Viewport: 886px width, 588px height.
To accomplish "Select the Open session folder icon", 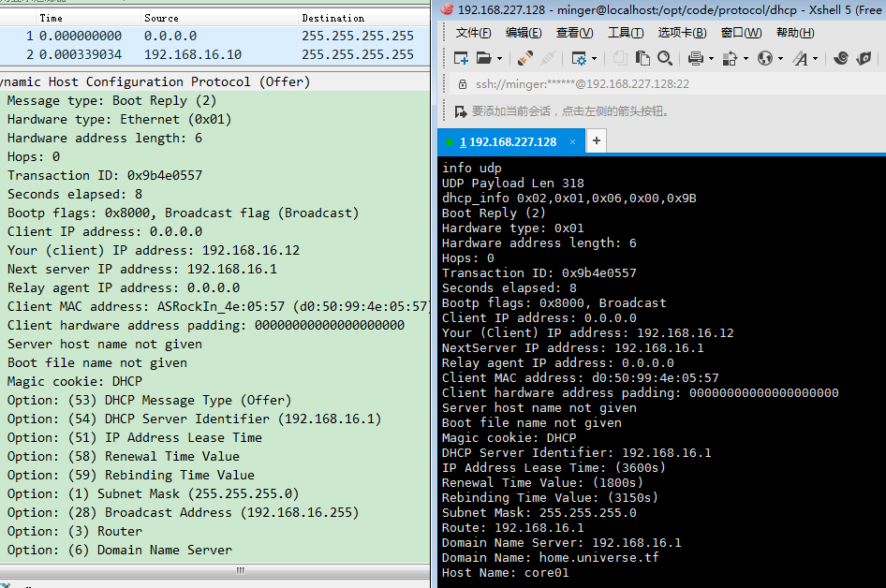I will [484, 58].
